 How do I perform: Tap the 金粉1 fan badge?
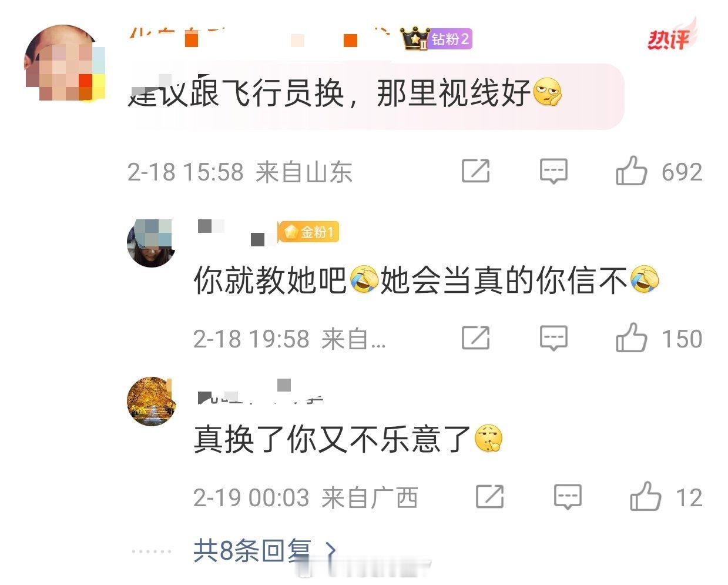point(309,232)
